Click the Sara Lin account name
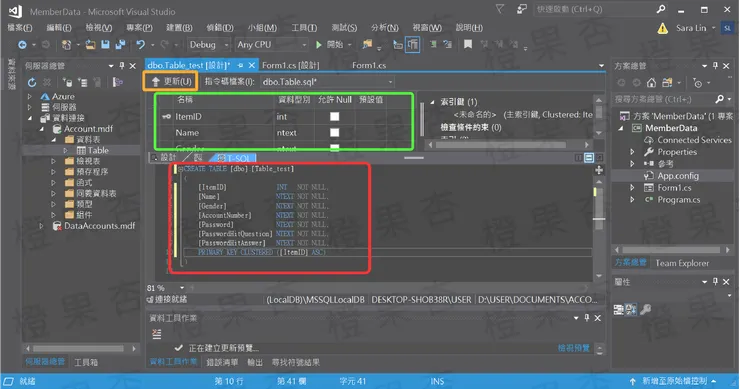This screenshot has width=740, height=389. tap(691, 28)
